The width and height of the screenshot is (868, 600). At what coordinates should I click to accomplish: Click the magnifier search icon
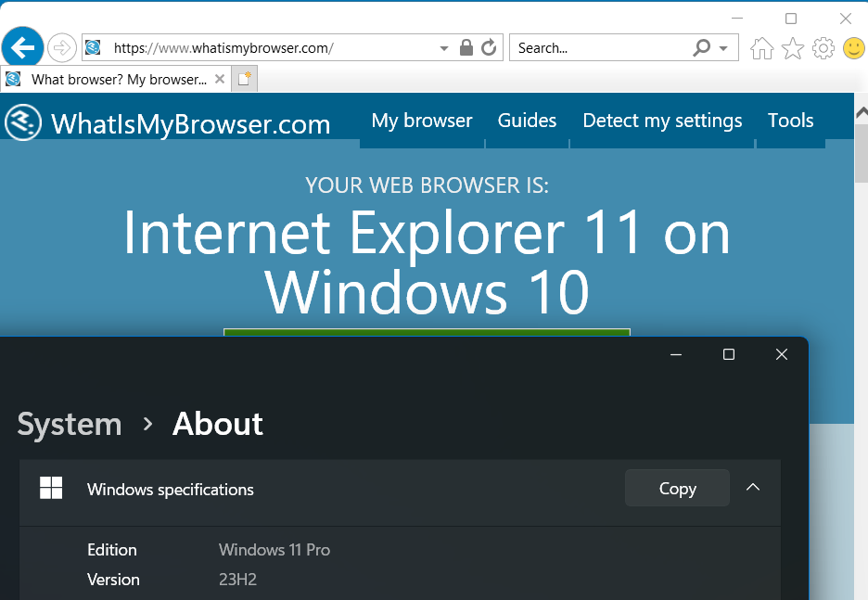(701, 47)
